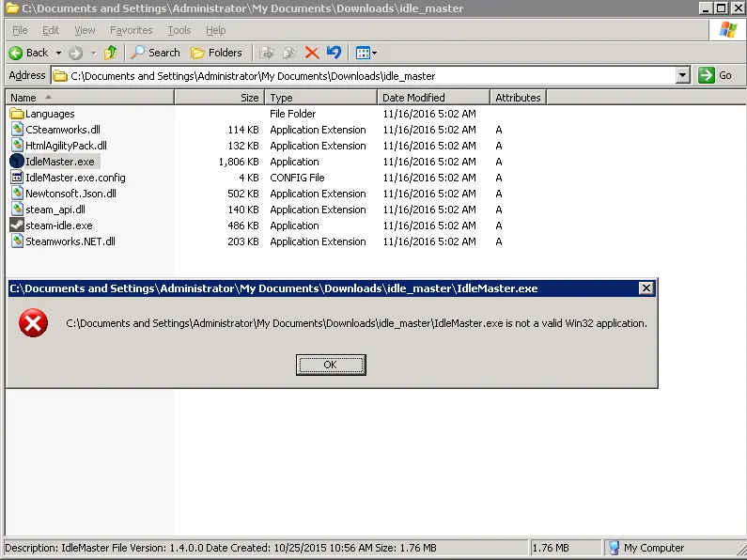Toggle the Folders pane button
Image resolution: width=747 pixels, height=560 pixels.
tap(216, 53)
